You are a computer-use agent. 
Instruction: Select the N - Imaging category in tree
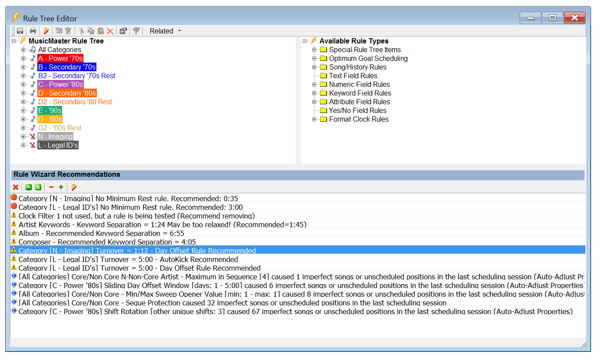coord(55,137)
